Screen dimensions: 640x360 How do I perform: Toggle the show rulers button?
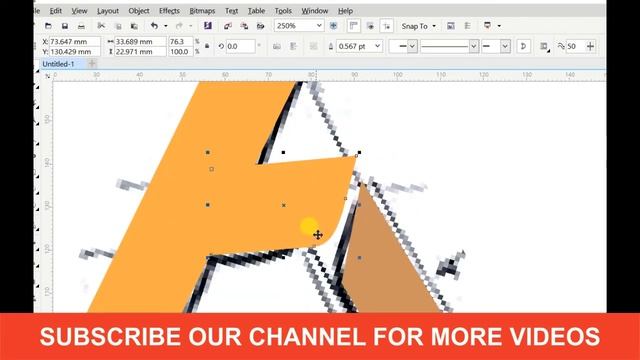(353, 26)
